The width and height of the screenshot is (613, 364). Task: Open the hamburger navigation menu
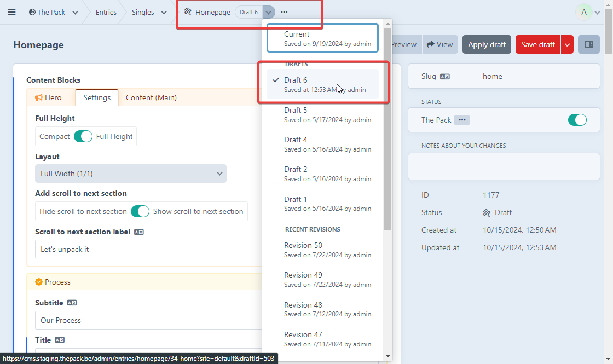click(x=11, y=12)
